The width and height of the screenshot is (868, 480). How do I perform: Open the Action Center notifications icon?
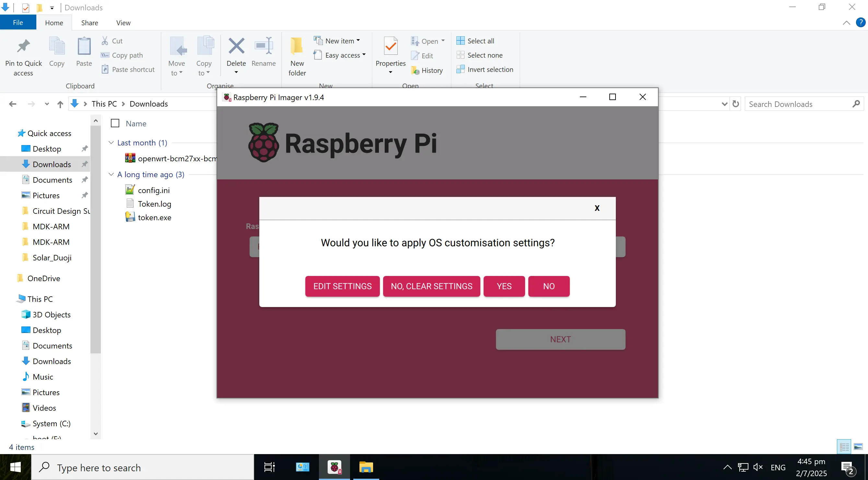(x=849, y=468)
